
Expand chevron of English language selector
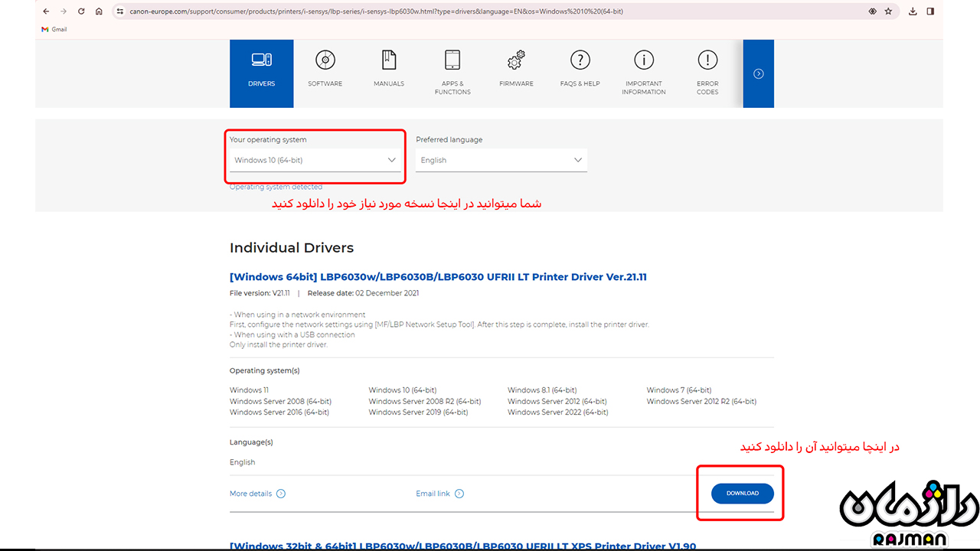[x=578, y=160]
